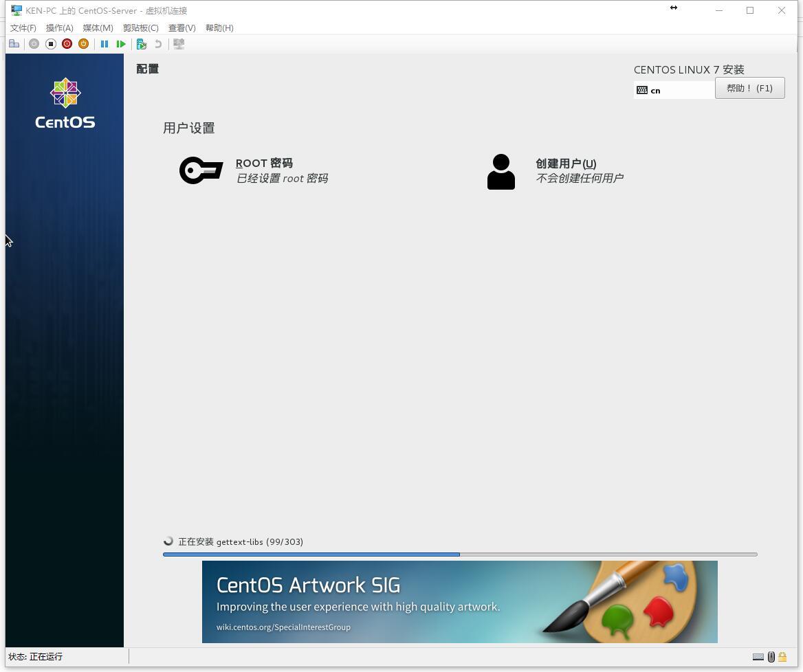This screenshot has height=672, width=803.
Task: Open the 剪贴板(C) menu
Action: coord(141,27)
